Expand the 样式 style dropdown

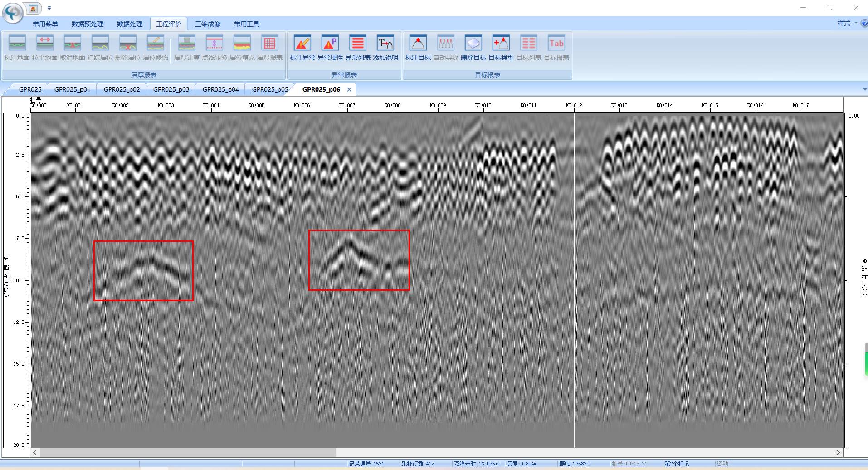846,23
